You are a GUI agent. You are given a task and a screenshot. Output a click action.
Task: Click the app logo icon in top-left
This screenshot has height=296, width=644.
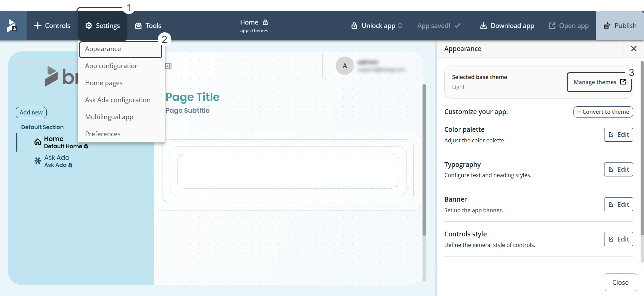click(x=12, y=26)
